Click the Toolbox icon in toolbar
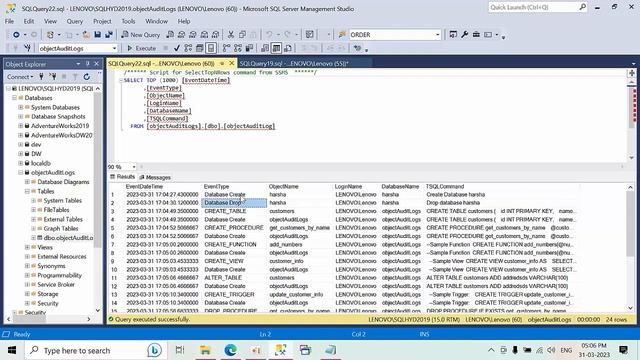Image resolution: width=640 pixels, height=360 pixels. [x=476, y=35]
